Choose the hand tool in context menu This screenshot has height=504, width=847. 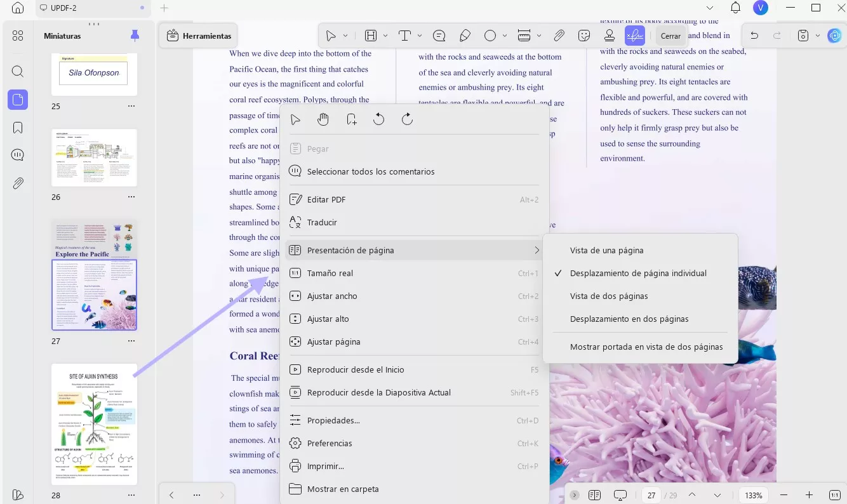pyautogui.click(x=323, y=119)
